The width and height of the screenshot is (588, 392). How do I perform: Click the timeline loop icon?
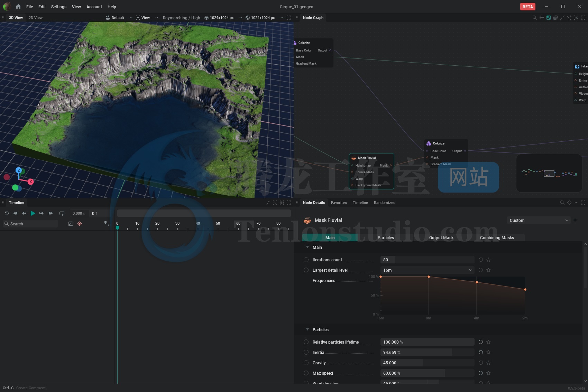pos(62,213)
